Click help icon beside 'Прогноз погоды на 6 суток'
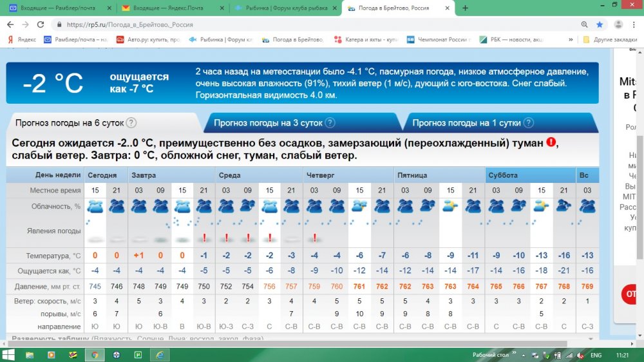 pos(131,123)
